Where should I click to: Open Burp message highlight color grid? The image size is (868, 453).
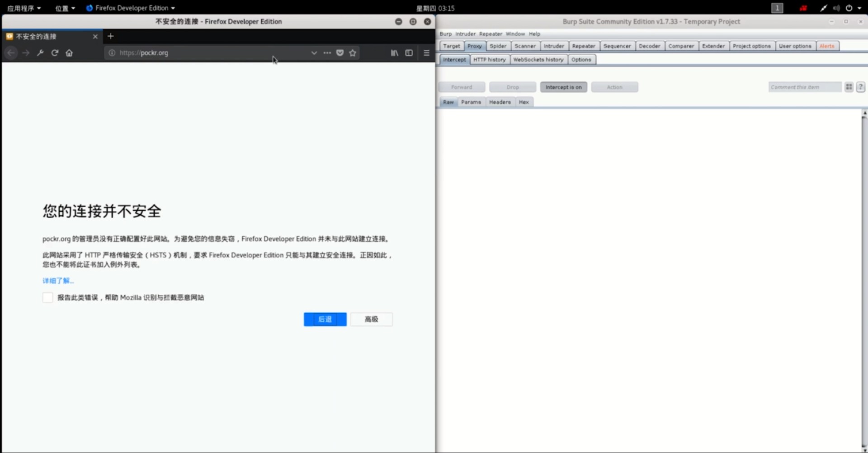click(x=849, y=87)
